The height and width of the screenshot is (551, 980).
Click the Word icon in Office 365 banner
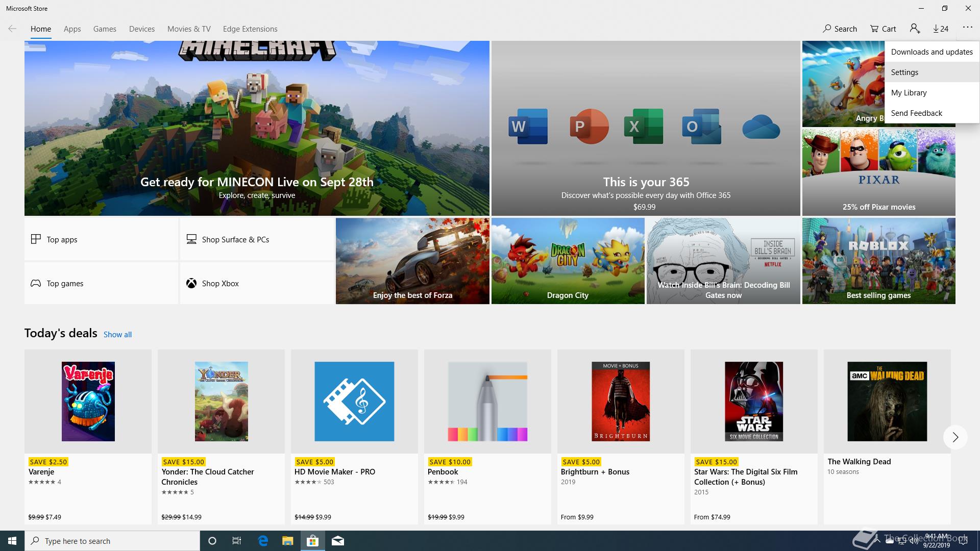point(528,126)
